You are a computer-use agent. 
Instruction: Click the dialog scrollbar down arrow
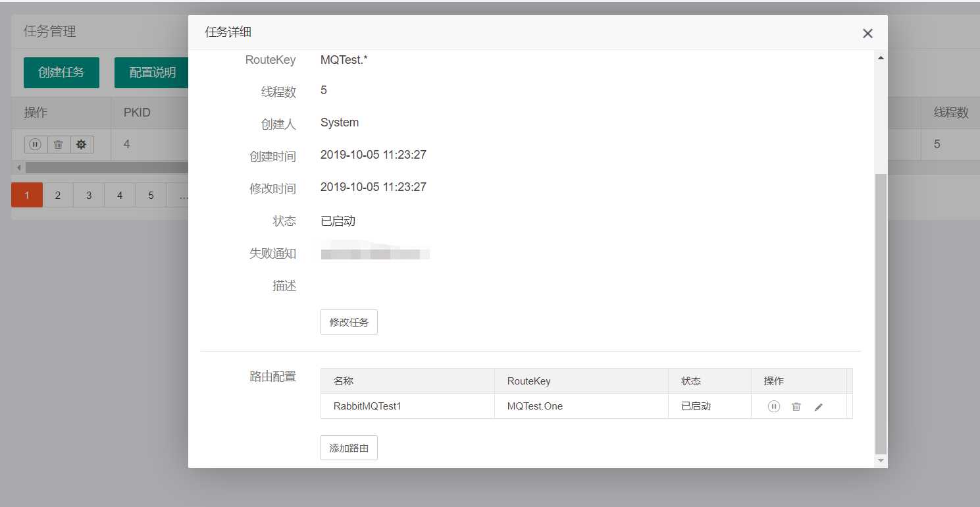(x=881, y=461)
